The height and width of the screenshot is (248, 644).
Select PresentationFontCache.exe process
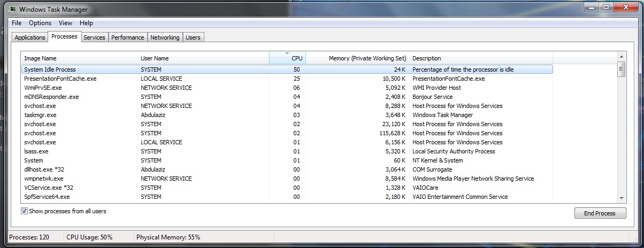coord(287,79)
